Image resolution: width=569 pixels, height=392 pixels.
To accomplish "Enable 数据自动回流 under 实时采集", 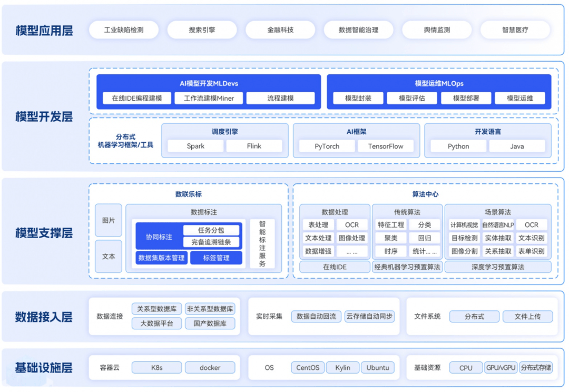I will [x=317, y=317].
